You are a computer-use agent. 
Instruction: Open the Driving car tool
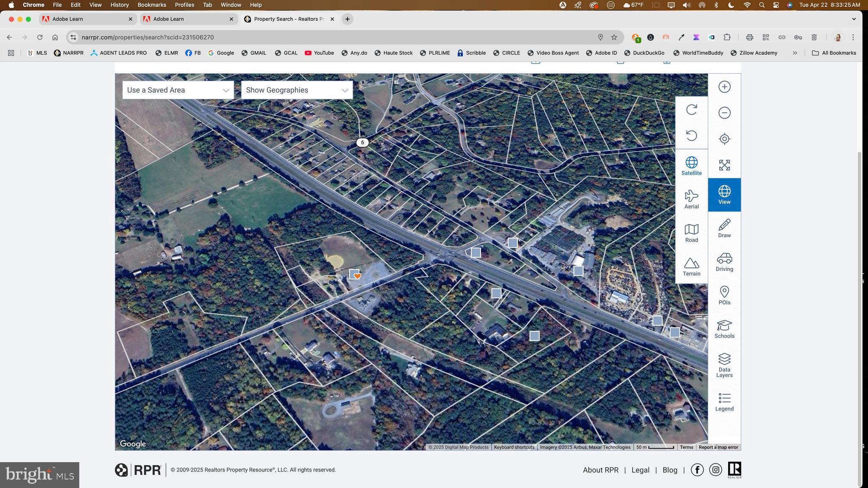point(724,262)
